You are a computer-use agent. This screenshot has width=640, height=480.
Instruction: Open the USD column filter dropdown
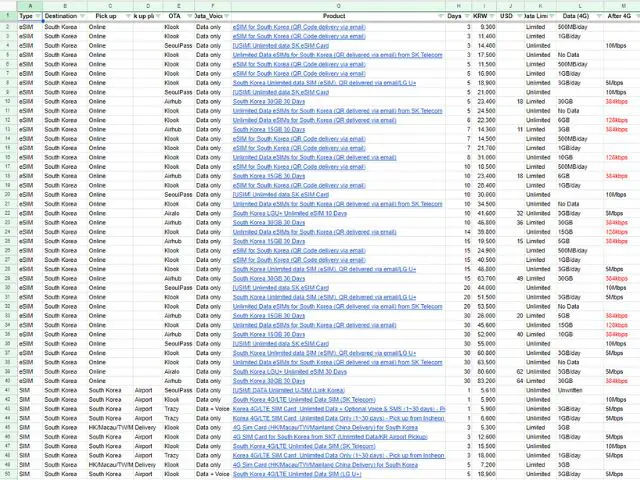click(x=520, y=16)
